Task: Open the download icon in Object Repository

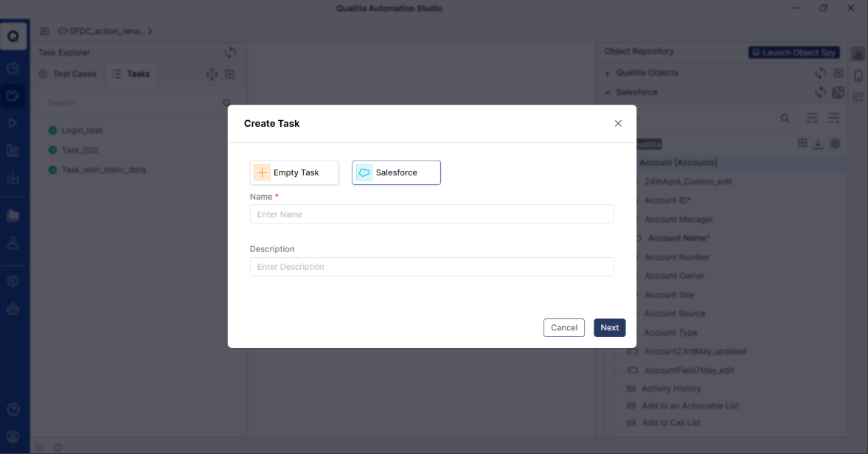Action: 818,144
